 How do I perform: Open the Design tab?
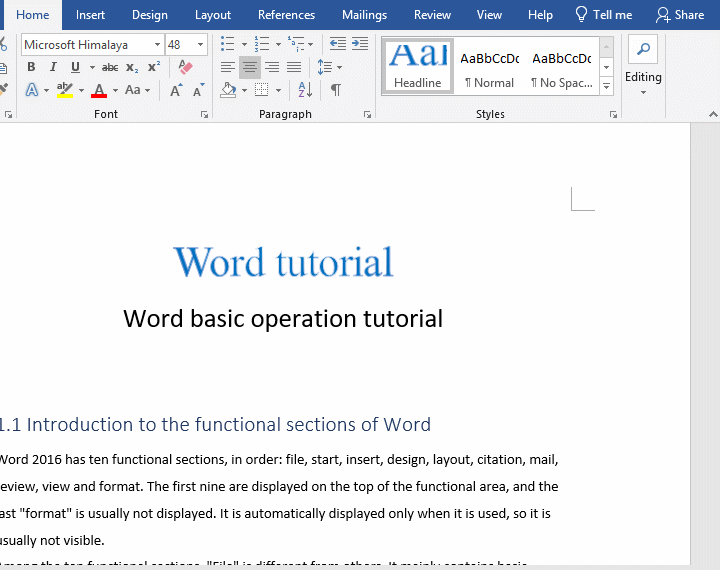pos(150,15)
